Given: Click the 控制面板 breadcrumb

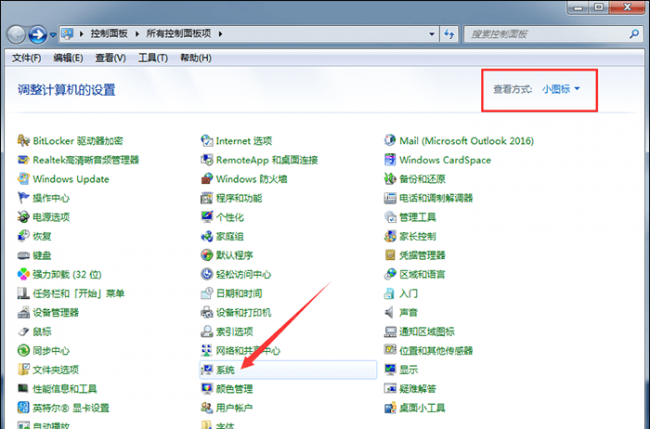Looking at the screenshot, I should click(109, 34).
